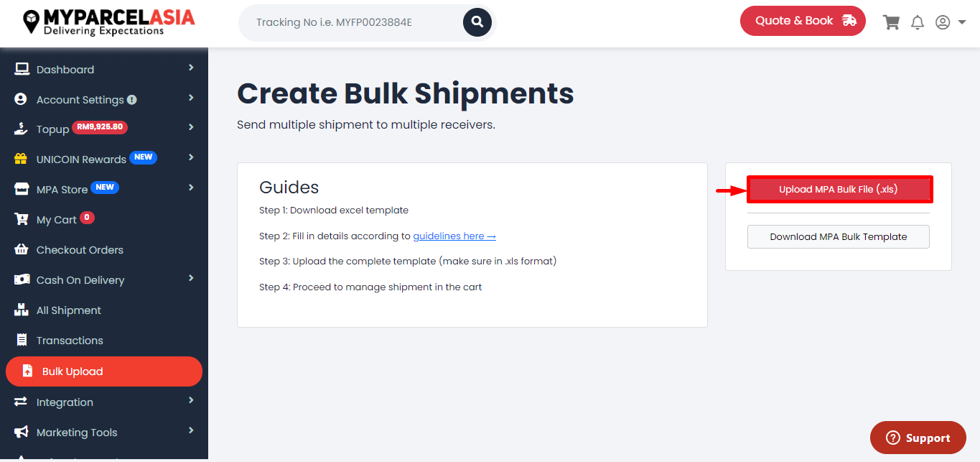
Task: Expand the Cash On Delivery chevron
Action: click(191, 278)
